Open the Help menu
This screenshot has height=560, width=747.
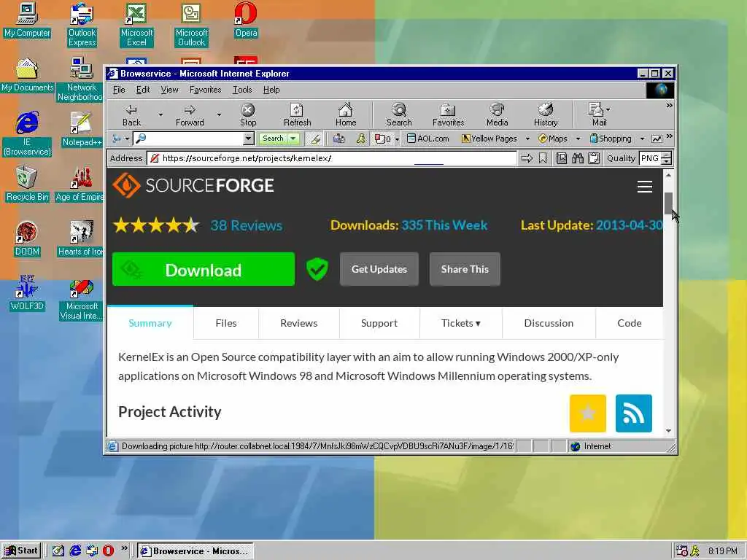[x=271, y=90]
